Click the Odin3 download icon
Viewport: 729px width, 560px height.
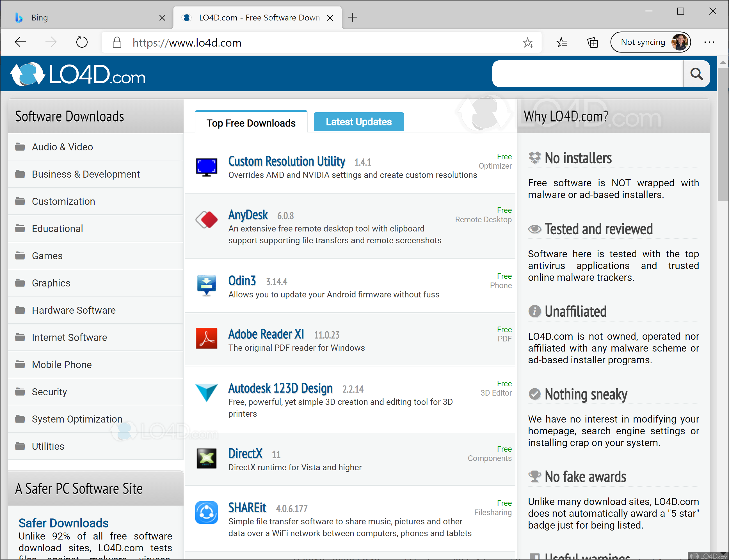(x=206, y=285)
